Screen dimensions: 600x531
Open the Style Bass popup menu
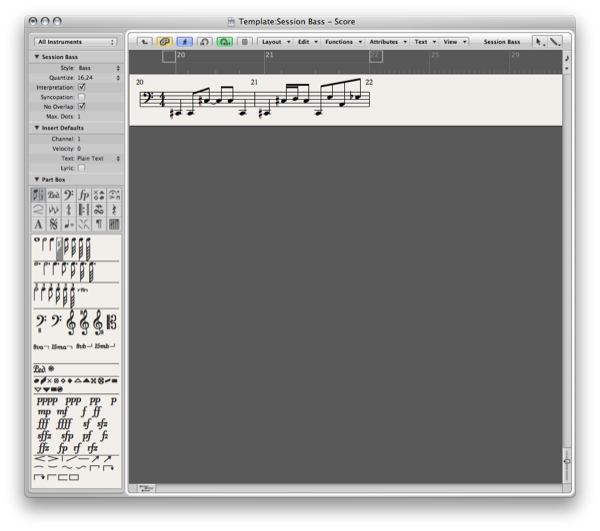tap(100, 68)
